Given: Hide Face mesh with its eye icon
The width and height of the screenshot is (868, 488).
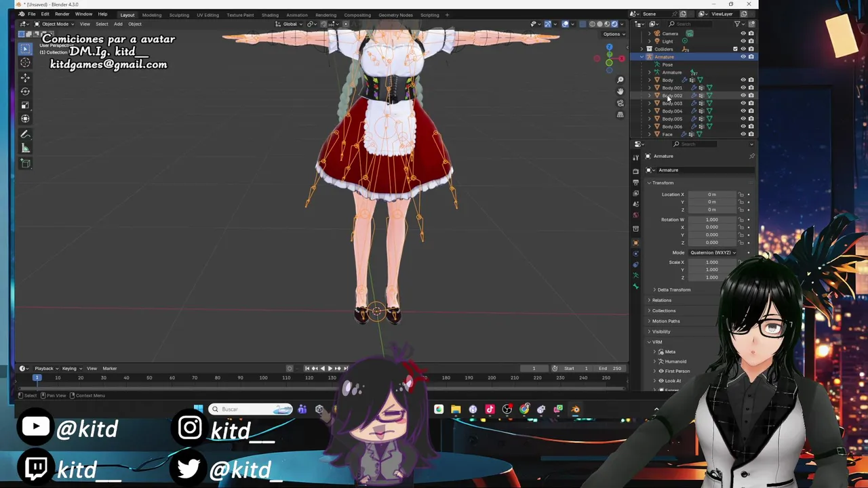Looking at the screenshot, I should pos(743,134).
